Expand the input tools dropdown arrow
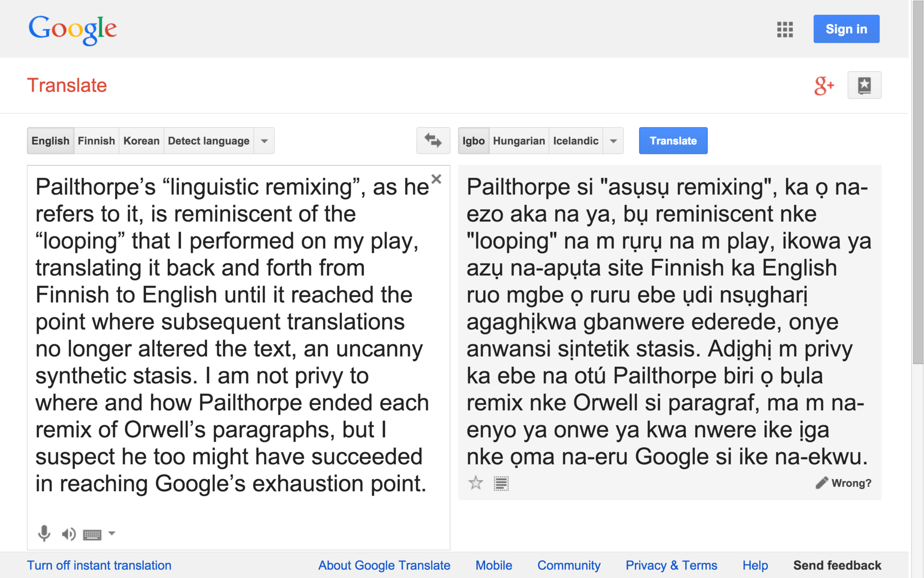The width and height of the screenshot is (924, 578). click(112, 533)
